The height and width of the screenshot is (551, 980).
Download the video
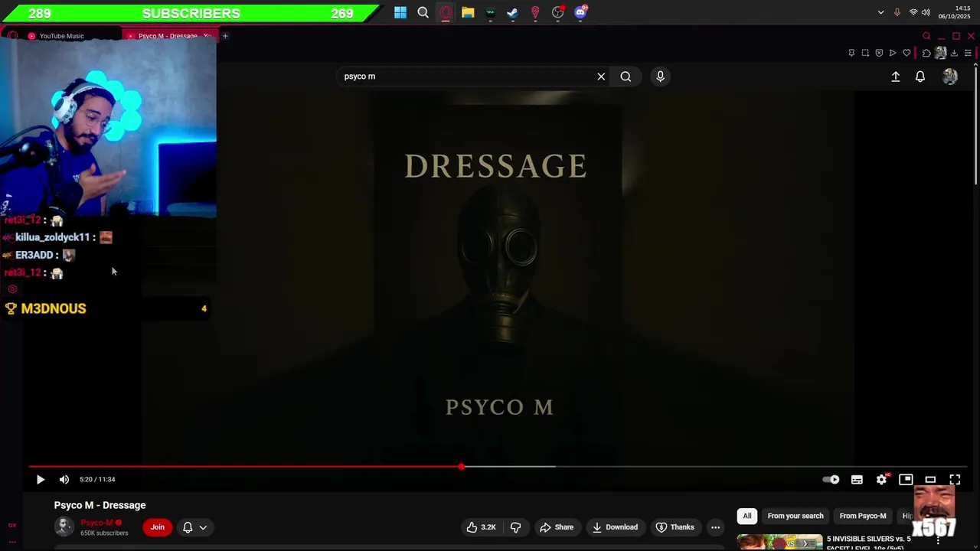tap(615, 527)
